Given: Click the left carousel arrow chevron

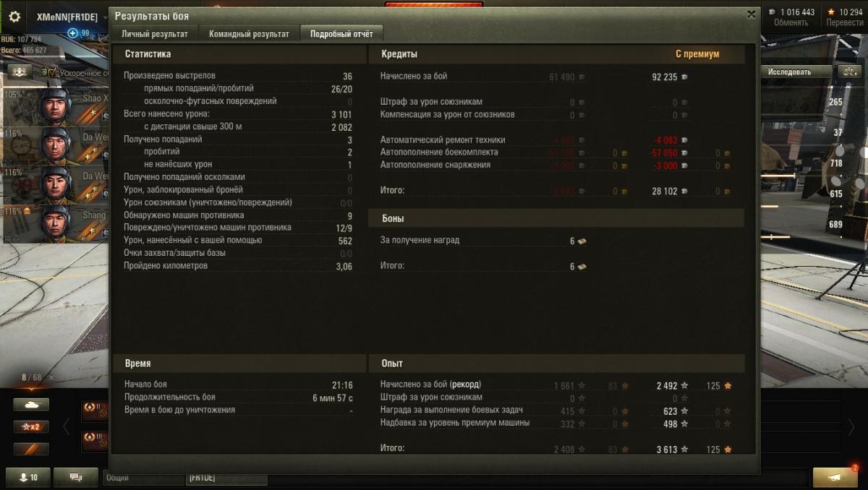Looking at the screenshot, I should [67, 426].
